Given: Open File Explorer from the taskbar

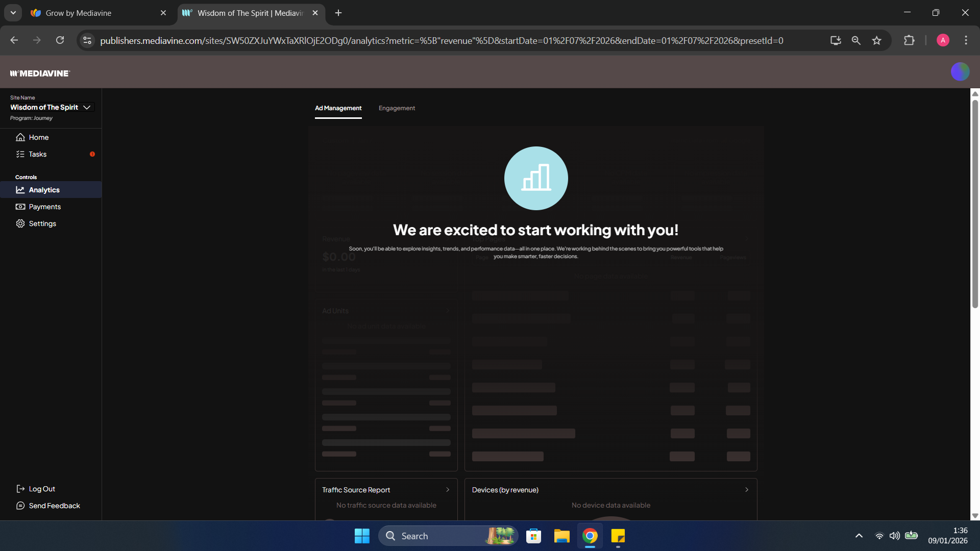Looking at the screenshot, I should click(561, 536).
